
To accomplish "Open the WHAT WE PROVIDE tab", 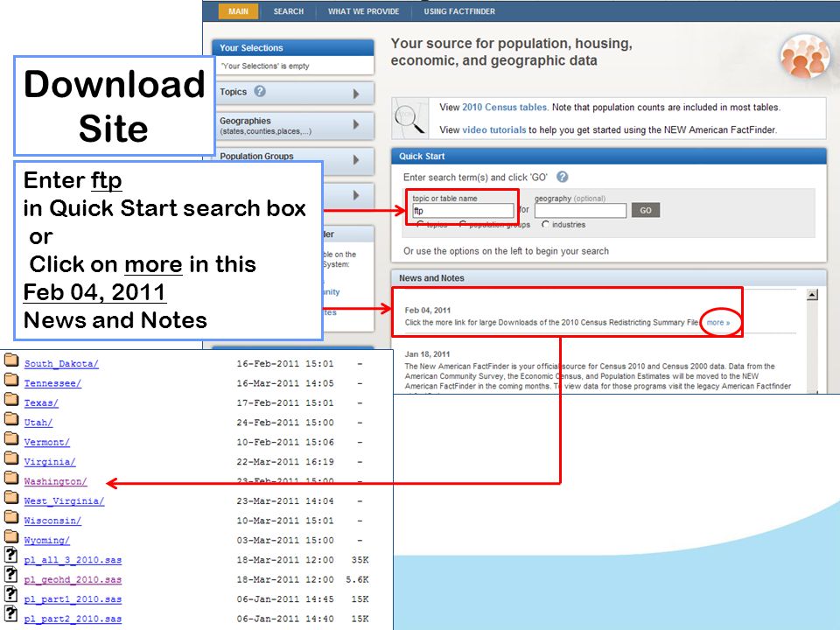I will 363,11.
